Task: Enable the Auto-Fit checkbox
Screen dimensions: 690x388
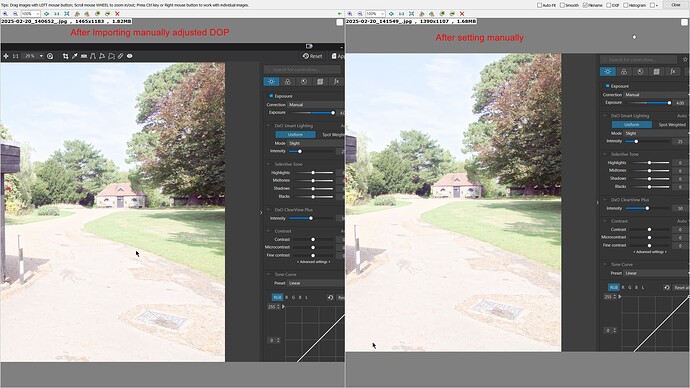Action: point(539,5)
